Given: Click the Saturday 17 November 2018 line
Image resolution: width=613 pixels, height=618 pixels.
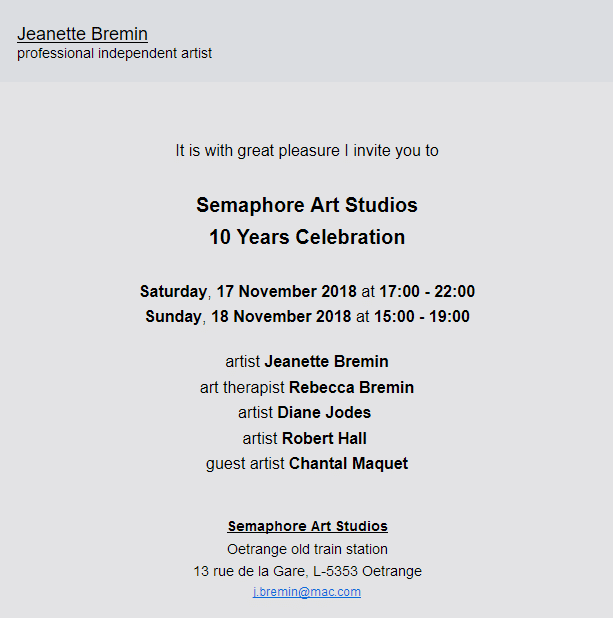Looking at the screenshot, I should pos(307,292).
